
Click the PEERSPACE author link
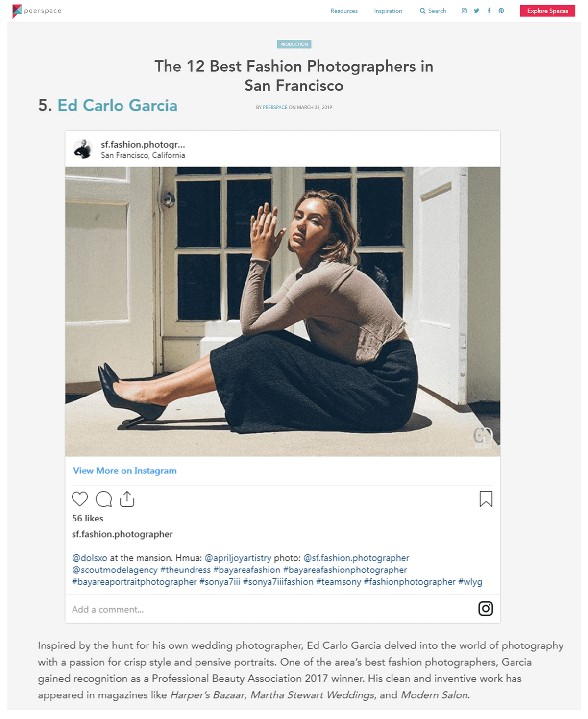[275, 107]
